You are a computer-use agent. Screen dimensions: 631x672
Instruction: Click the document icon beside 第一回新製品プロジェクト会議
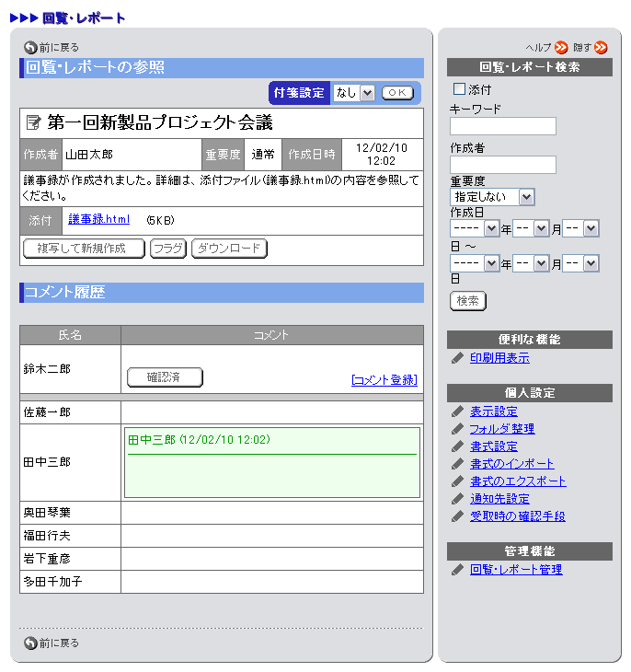click(x=33, y=122)
